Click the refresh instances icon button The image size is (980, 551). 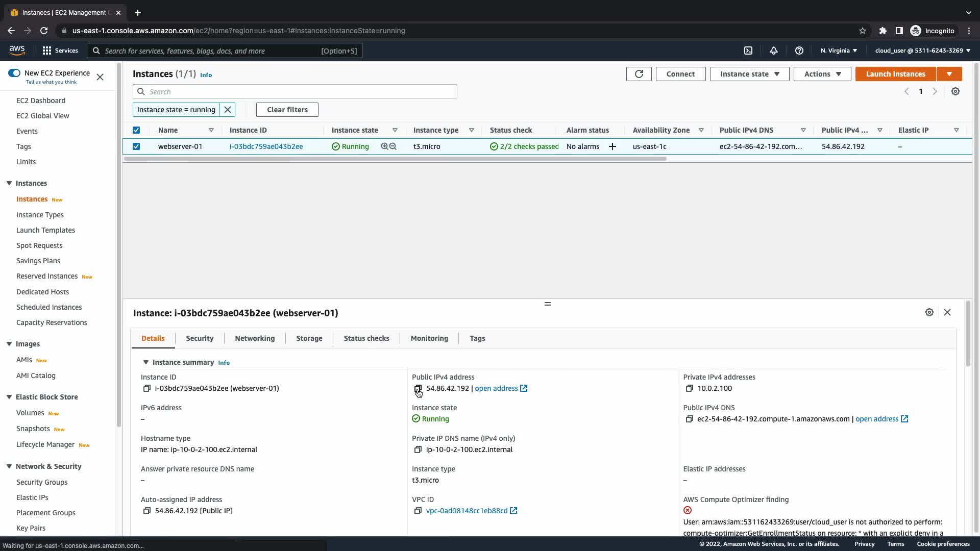[x=639, y=74]
